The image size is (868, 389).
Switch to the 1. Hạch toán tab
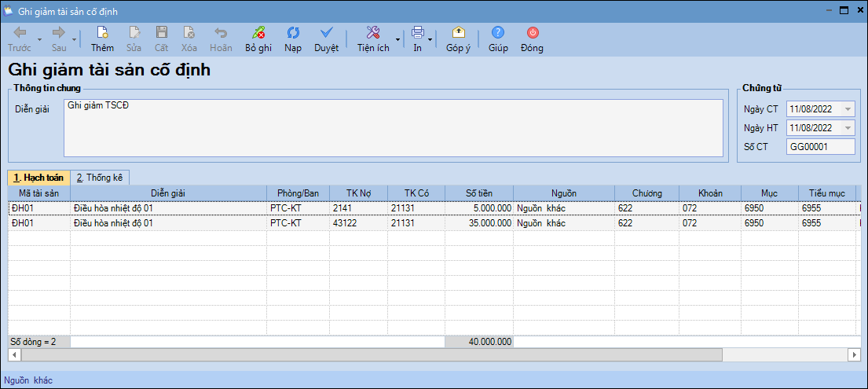click(x=38, y=178)
